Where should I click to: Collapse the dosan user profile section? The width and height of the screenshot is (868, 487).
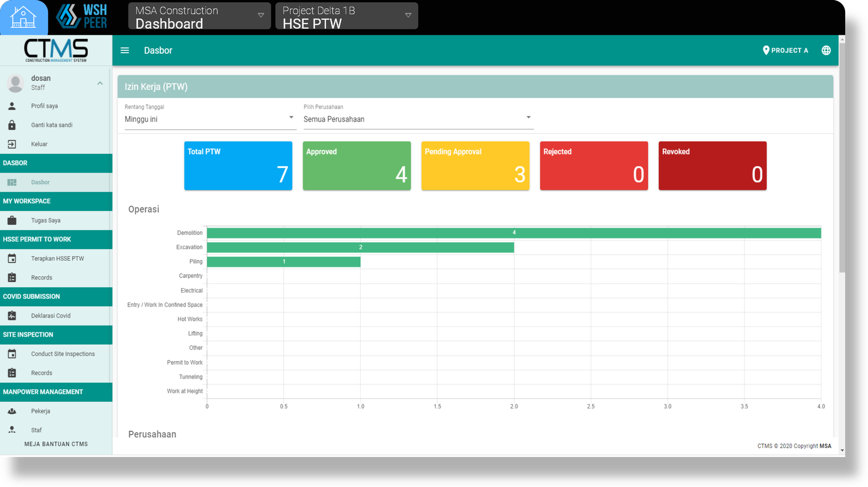100,83
